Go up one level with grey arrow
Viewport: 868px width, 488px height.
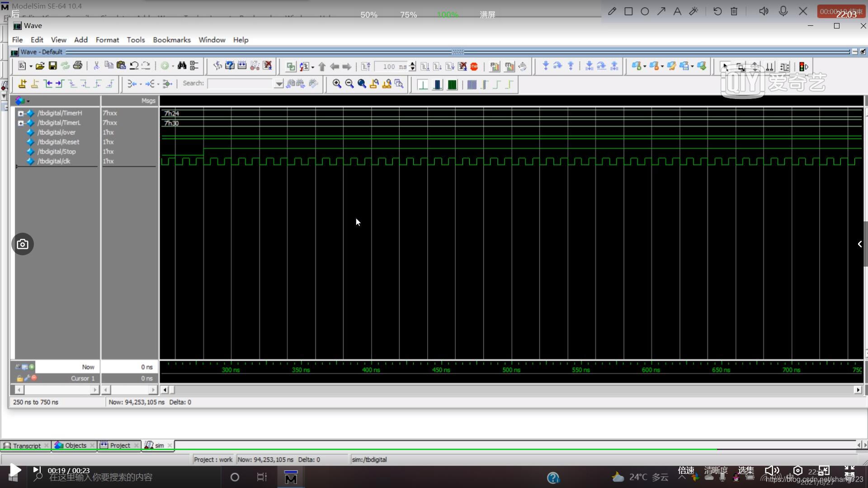(x=322, y=67)
